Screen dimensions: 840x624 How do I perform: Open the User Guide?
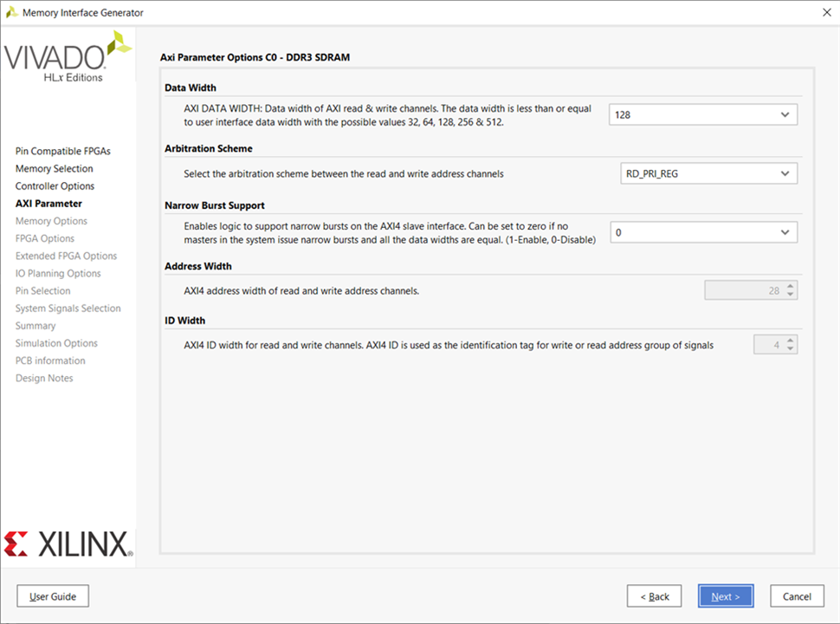pyautogui.click(x=53, y=596)
